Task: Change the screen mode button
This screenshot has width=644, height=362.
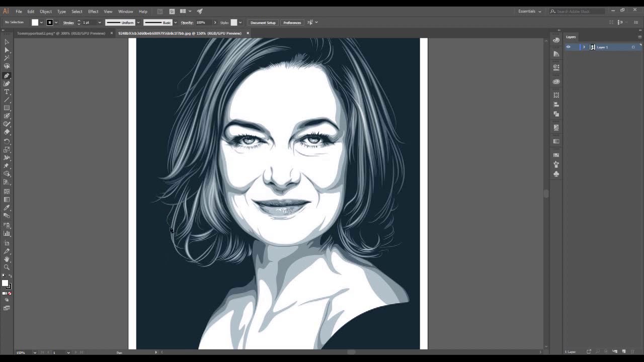Action: 7,308
